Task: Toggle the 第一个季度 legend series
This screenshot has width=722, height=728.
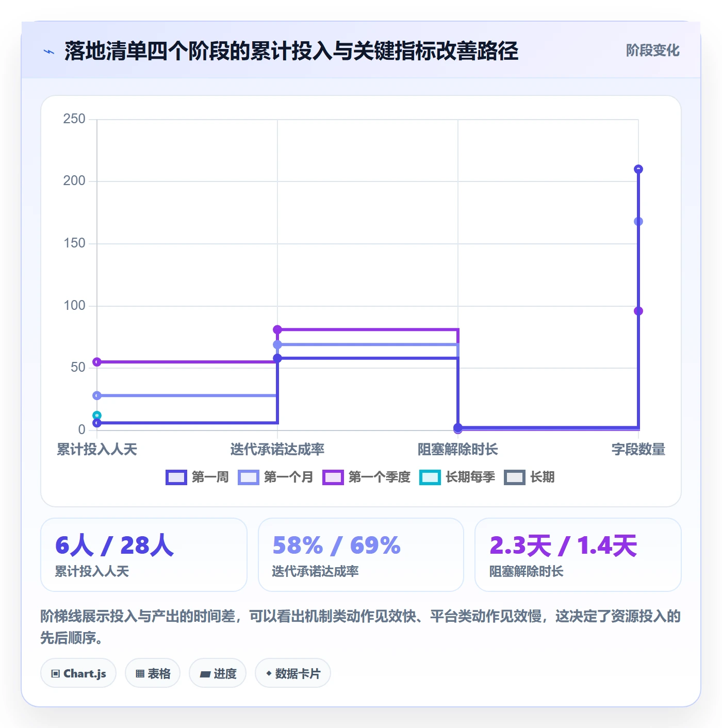Action: click(366, 477)
